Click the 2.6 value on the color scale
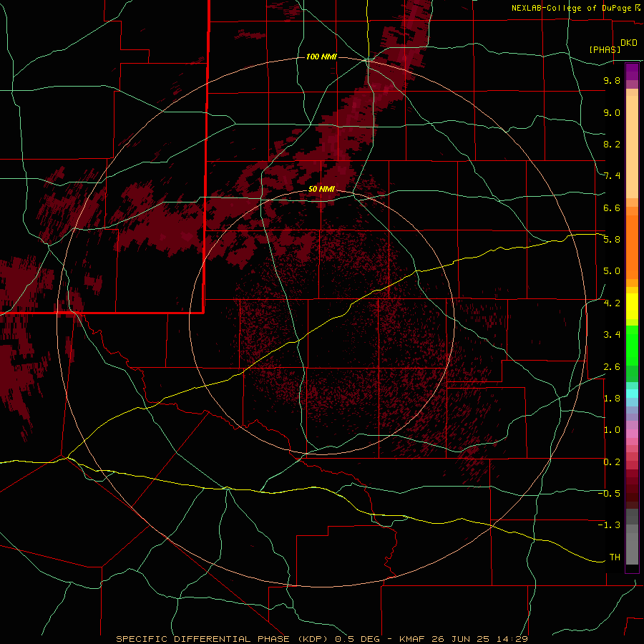 (x=612, y=367)
